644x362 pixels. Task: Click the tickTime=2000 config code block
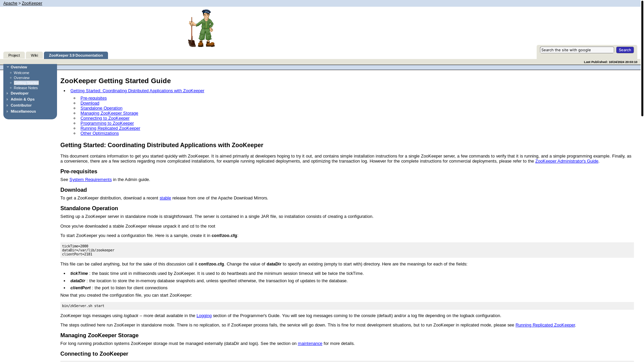pyautogui.click(x=347, y=250)
